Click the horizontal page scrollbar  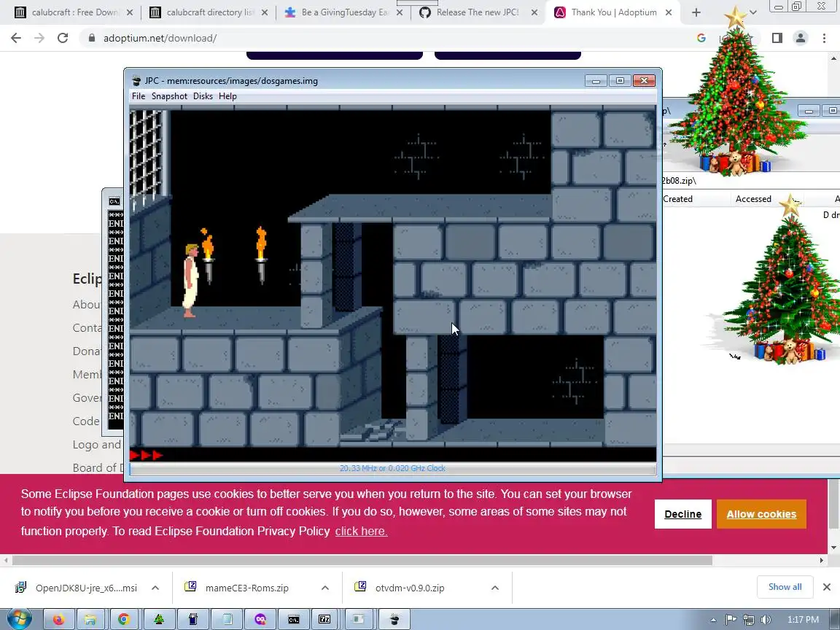click(x=362, y=560)
